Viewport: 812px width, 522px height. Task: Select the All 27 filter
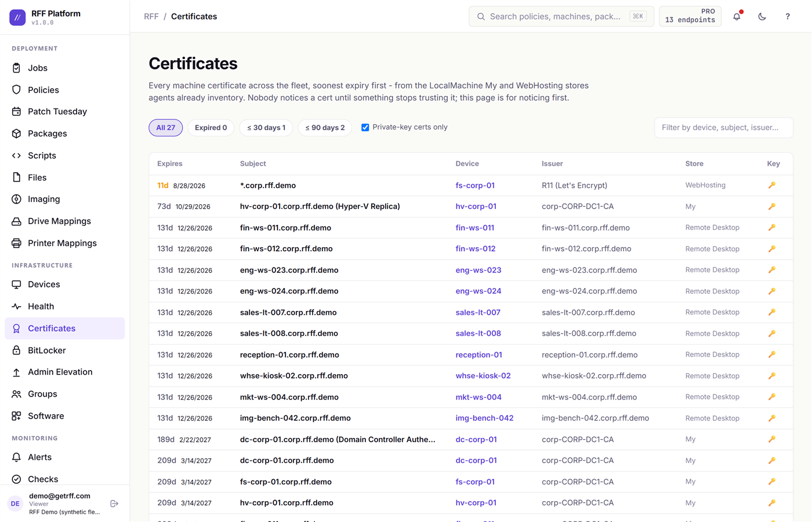(166, 128)
